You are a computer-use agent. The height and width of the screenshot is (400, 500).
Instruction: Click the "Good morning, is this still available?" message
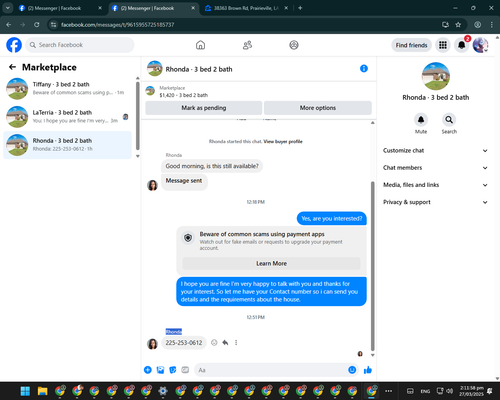click(x=212, y=166)
